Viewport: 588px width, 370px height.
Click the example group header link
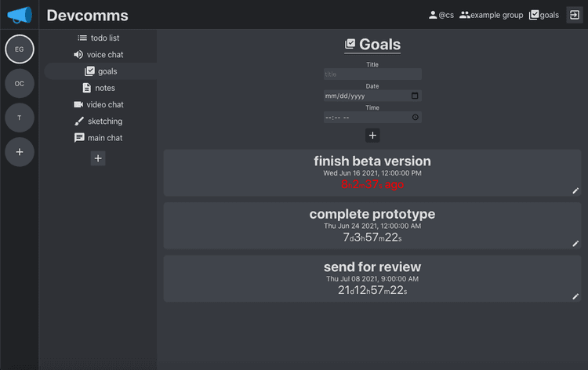pyautogui.click(x=492, y=15)
